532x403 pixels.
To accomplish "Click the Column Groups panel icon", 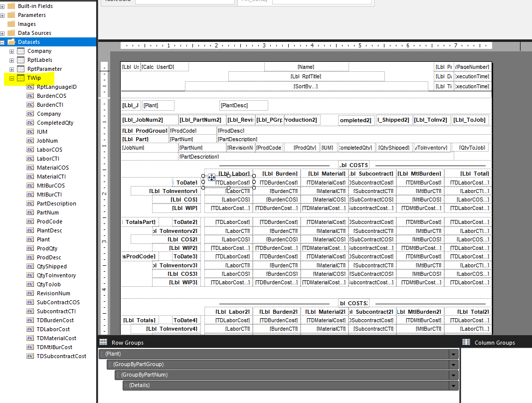I will pos(466,342).
